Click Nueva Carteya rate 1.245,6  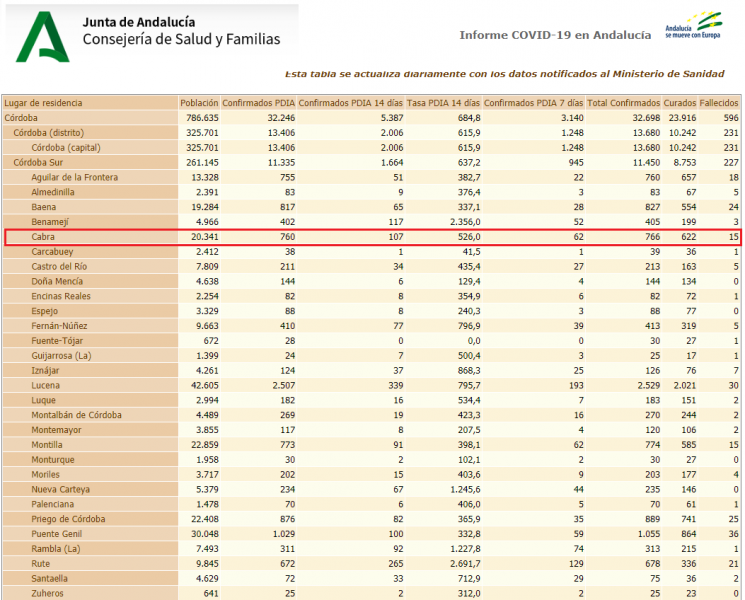point(465,489)
